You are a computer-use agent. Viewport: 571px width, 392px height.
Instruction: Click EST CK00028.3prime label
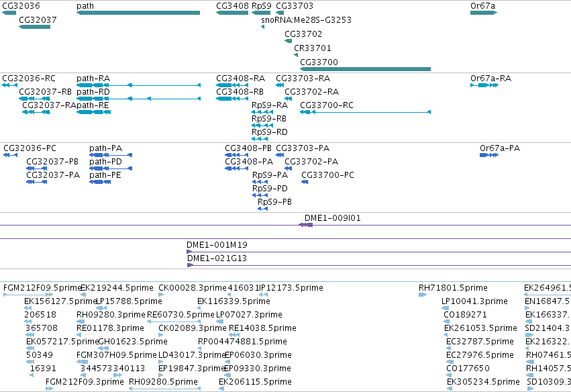click(193, 288)
